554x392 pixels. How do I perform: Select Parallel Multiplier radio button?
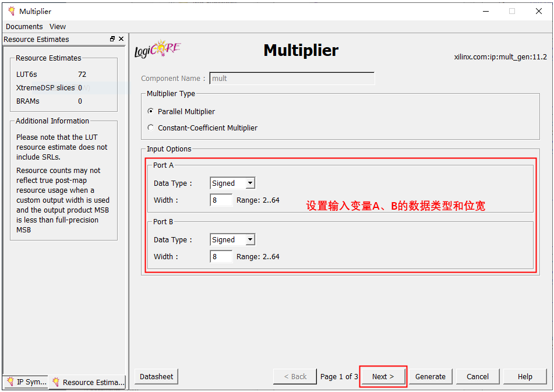[151, 111]
